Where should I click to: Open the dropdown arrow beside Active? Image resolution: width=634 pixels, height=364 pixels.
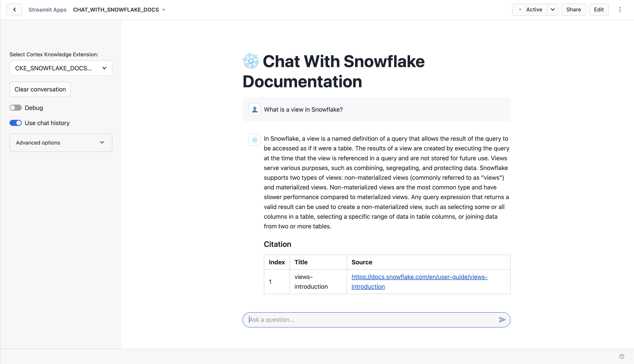point(553,10)
